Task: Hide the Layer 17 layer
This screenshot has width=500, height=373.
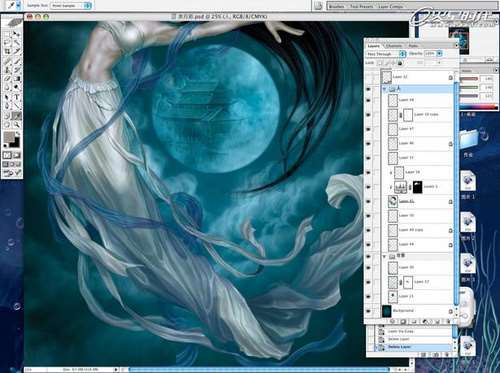Action: (368, 282)
